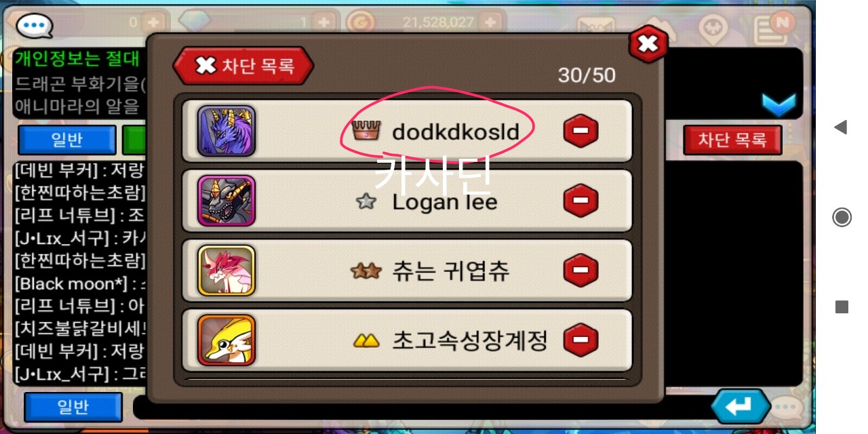Image resolution: width=868 pixels, height=434 pixels.
Task: Unblock 츄는 귀엽츄 via red minus
Action: coord(581,271)
